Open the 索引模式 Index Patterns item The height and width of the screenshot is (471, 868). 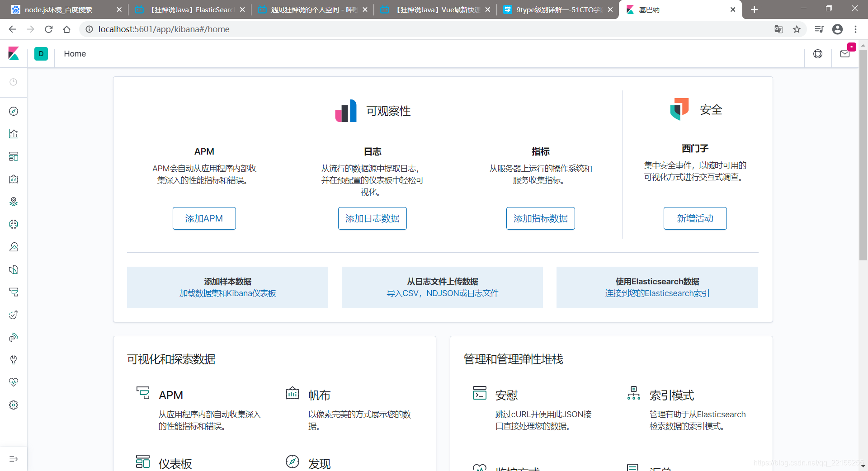click(672, 395)
